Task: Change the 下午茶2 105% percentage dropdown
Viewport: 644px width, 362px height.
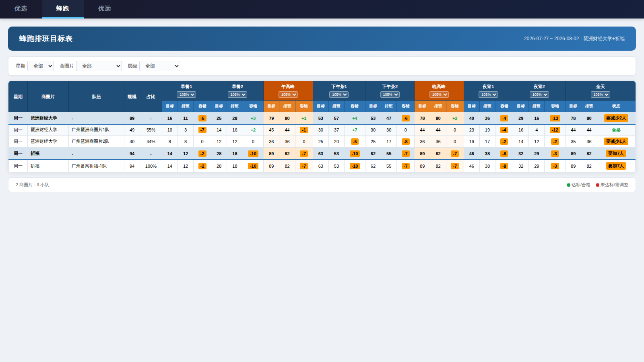Action: click(x=390, y=95)
